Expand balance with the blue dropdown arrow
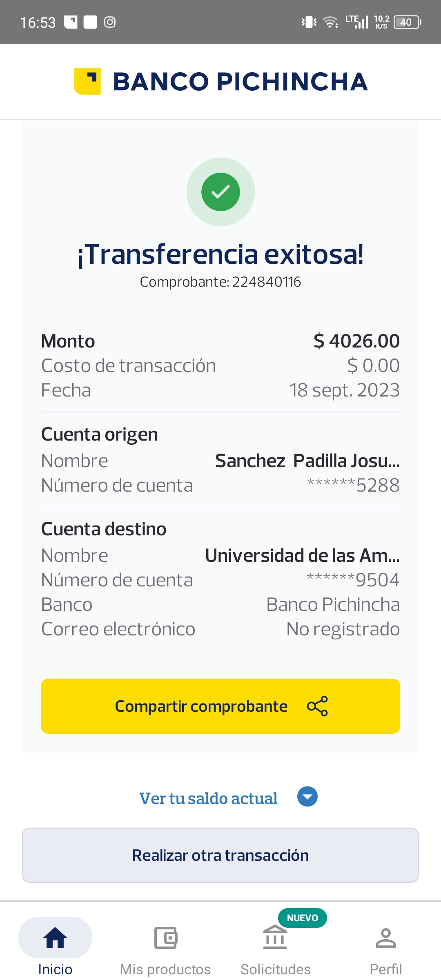The width and height of the screenshot is (441, 980). pos(307,797)
